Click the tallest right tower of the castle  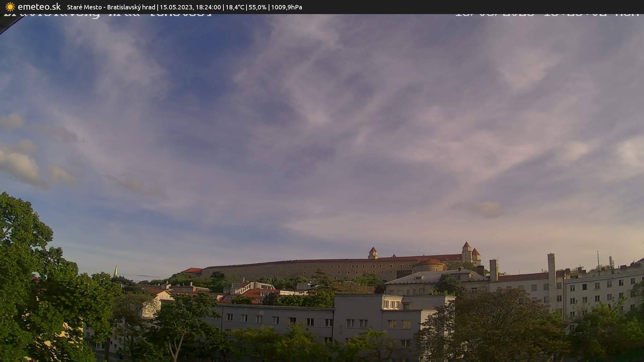466,252
